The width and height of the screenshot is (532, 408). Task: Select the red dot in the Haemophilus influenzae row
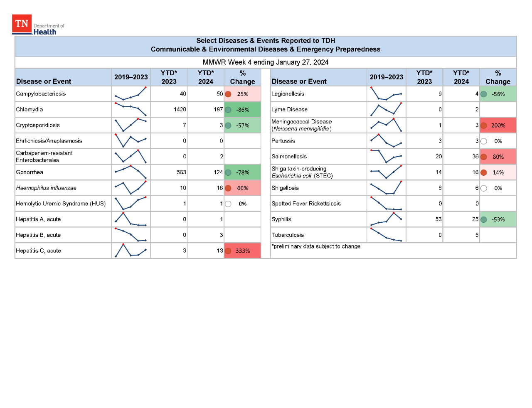(x=228, y=188)
